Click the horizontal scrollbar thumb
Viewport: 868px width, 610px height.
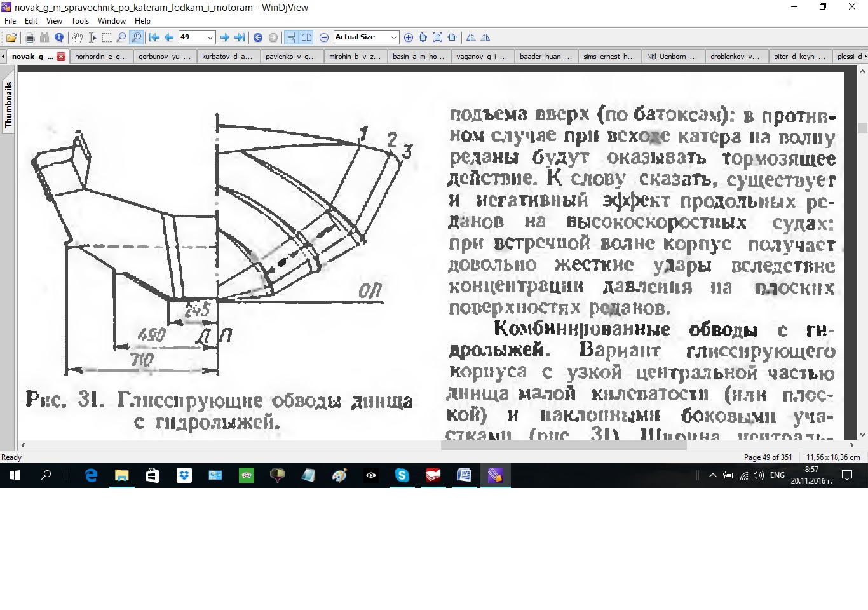pyautogui.click(x=563, y=445)
